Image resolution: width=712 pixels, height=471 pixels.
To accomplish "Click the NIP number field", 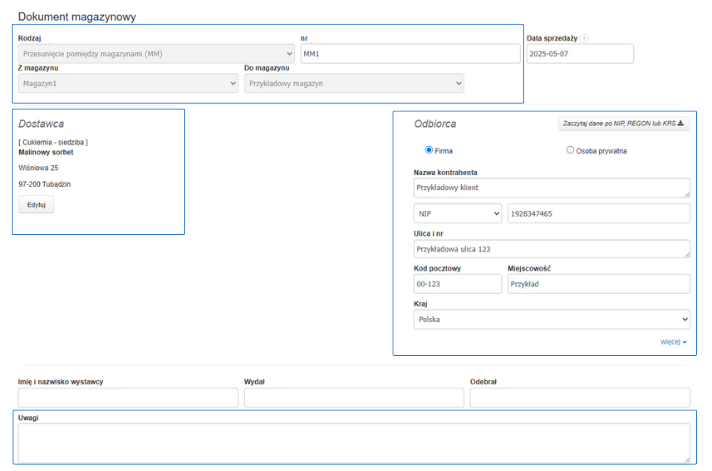I will pos(598,214).
